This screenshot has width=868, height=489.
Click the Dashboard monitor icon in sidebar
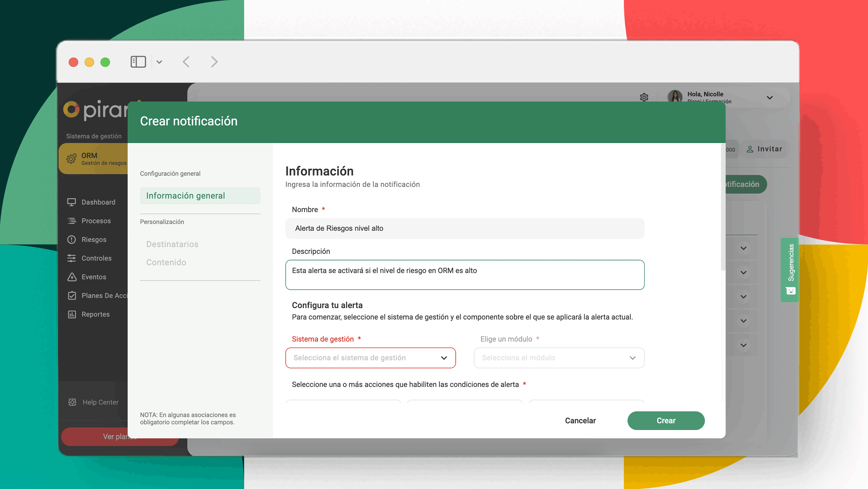pyautogui.click(x=72, y=202)
